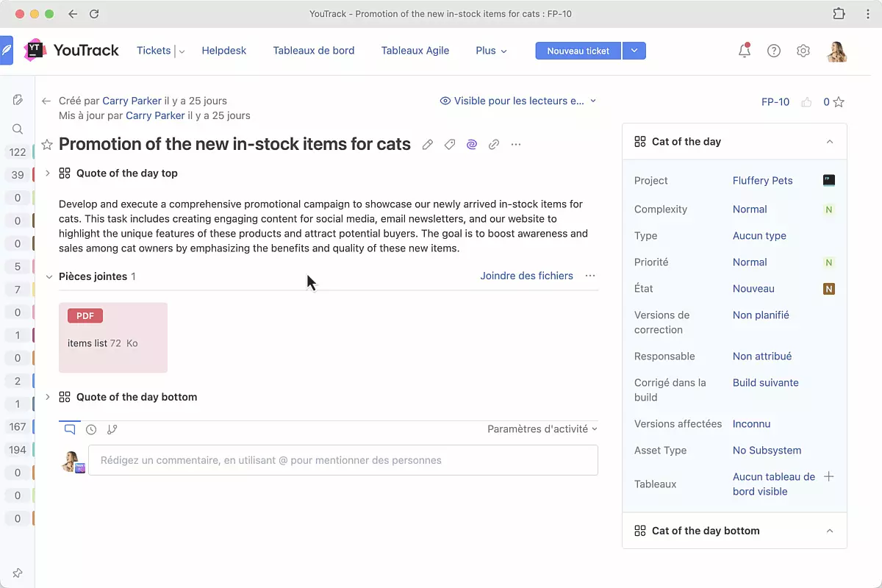Click the thumbs-up vote icon

[806, 102]
